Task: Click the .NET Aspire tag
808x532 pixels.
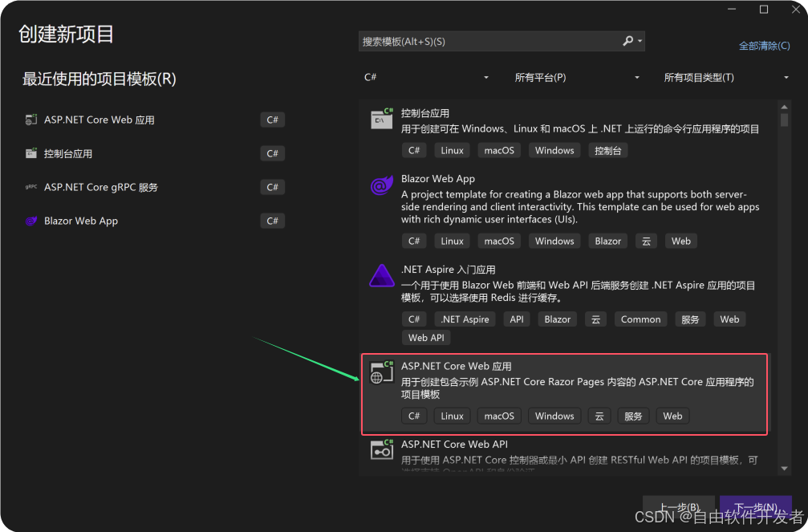Action: tap(465, 319)
